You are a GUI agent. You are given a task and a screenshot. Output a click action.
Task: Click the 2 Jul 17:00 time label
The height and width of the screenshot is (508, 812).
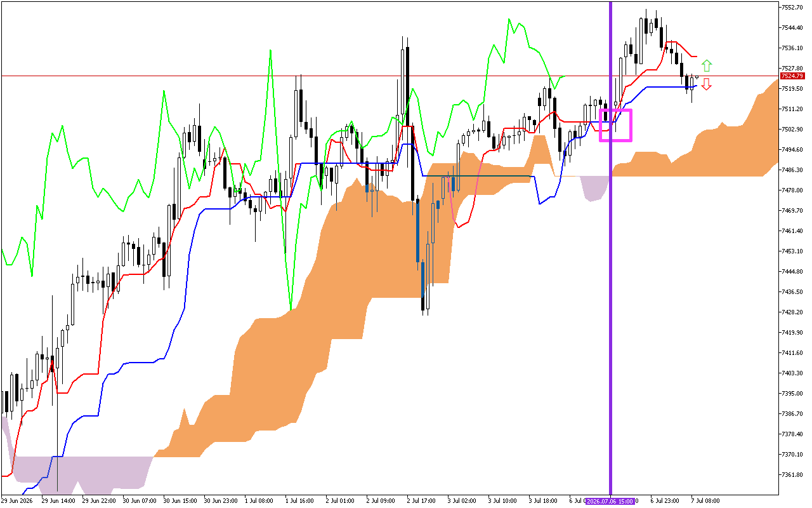pos(421,500)
